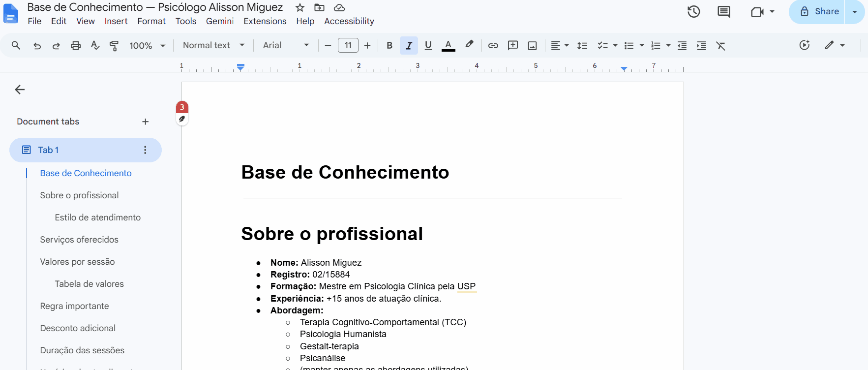868x370 pixels.
Task: Open the highlight color picker
Action: point(469,45)
